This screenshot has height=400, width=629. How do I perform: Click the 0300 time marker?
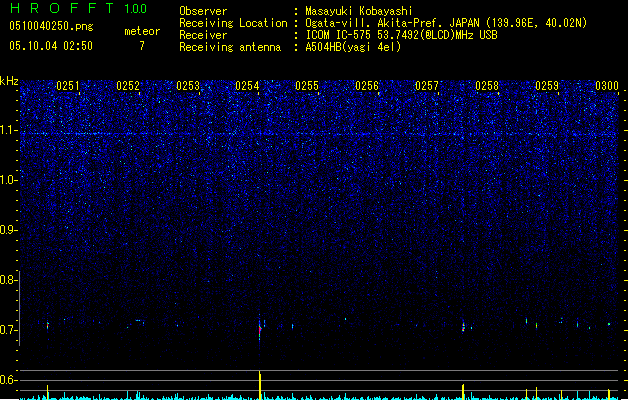pyautogui.click(x=607, y=85)
